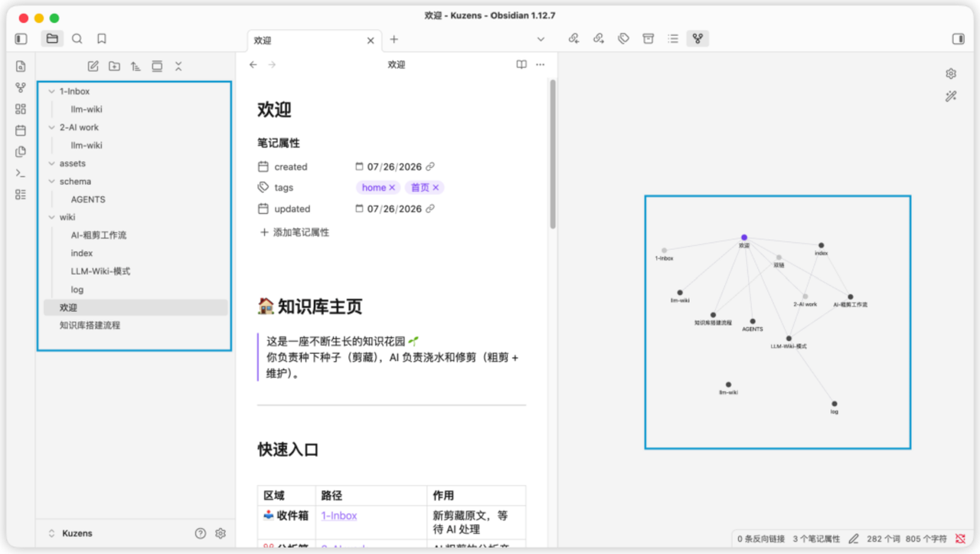Open canvas icon in left ribbon
This screenshot has width=980, height=554.
21,109
